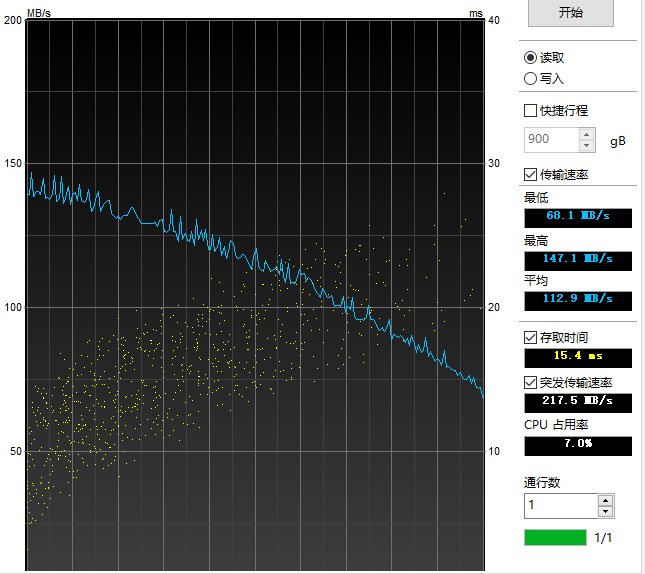Click the green 1/1 progress bar

coord(555,538)
